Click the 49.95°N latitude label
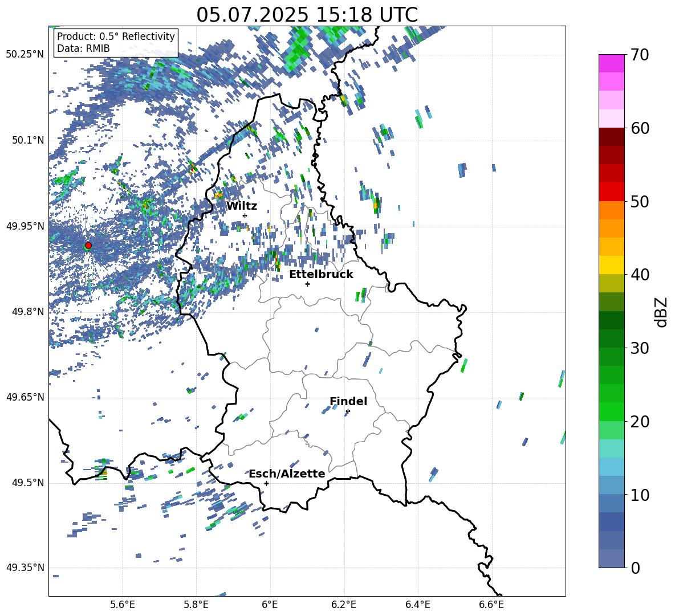 tap(25, 226)
